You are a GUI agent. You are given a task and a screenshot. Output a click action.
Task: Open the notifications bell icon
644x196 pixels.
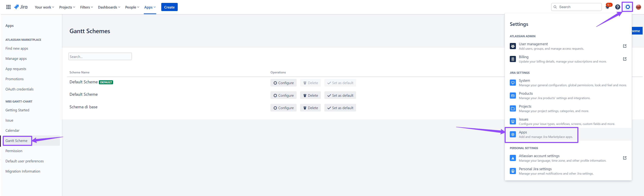pos(608,7)
